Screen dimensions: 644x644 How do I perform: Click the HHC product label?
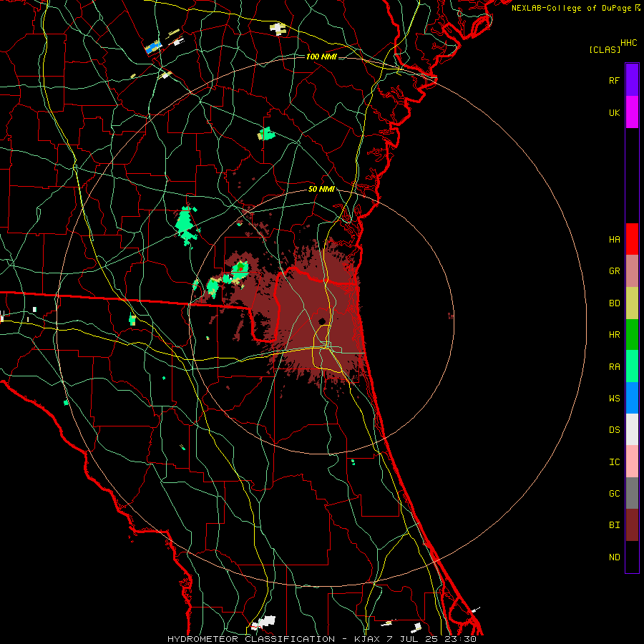[x=628, y=43]
